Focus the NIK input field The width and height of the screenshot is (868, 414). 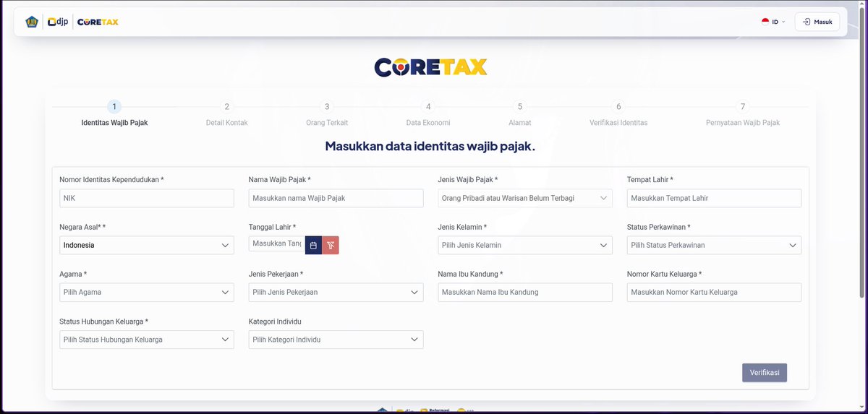click(x=147, y=198)
